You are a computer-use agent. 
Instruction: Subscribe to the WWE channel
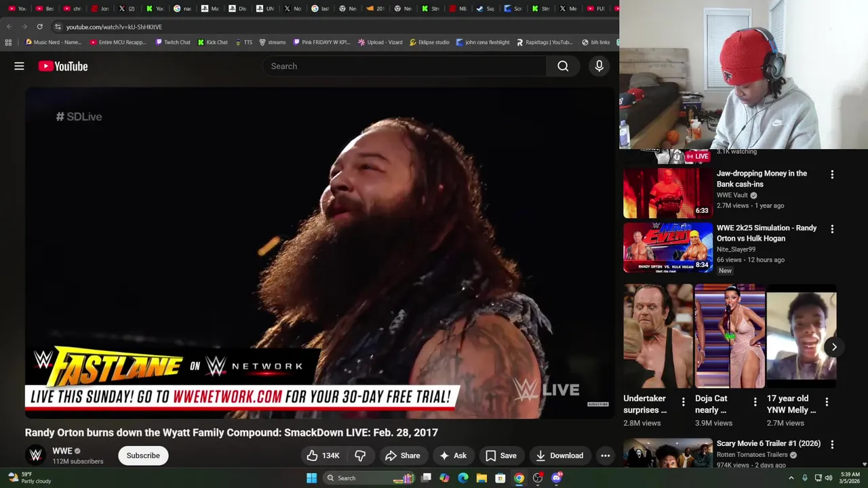(x=143, y=455)
